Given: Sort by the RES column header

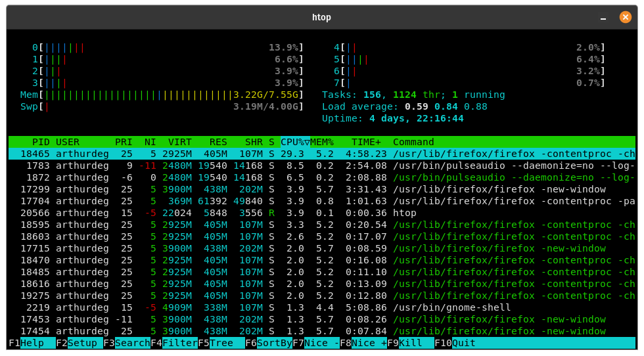Looking at the screenshot, I should click(x=218, y=142).
